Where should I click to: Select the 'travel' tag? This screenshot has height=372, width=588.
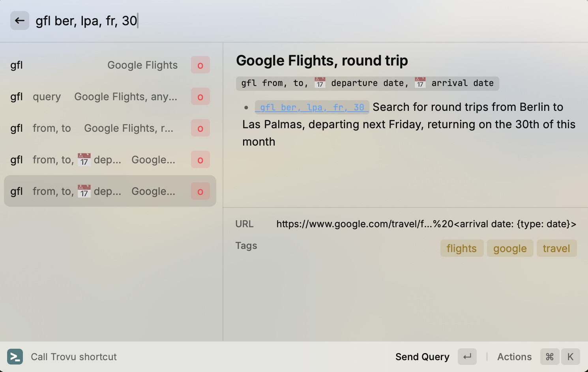coord(556,248)
